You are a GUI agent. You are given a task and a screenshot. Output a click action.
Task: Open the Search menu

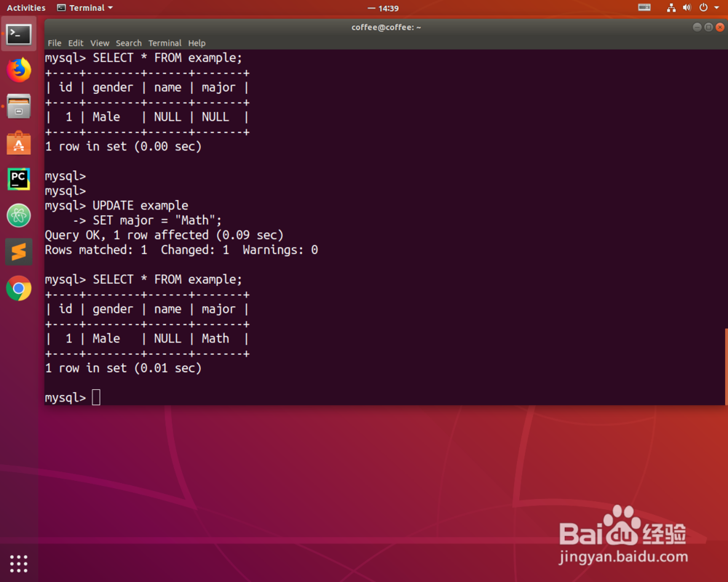click(129, 43)
